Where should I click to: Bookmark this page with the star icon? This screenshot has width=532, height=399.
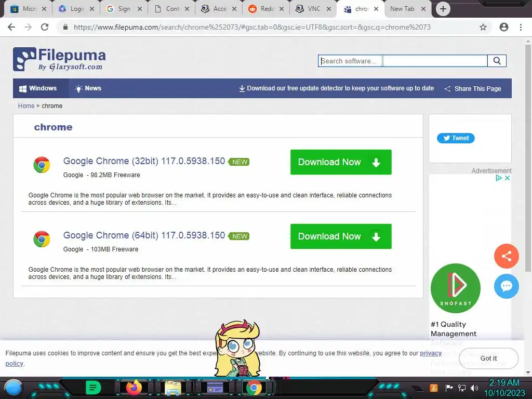[x=483, y=27]
